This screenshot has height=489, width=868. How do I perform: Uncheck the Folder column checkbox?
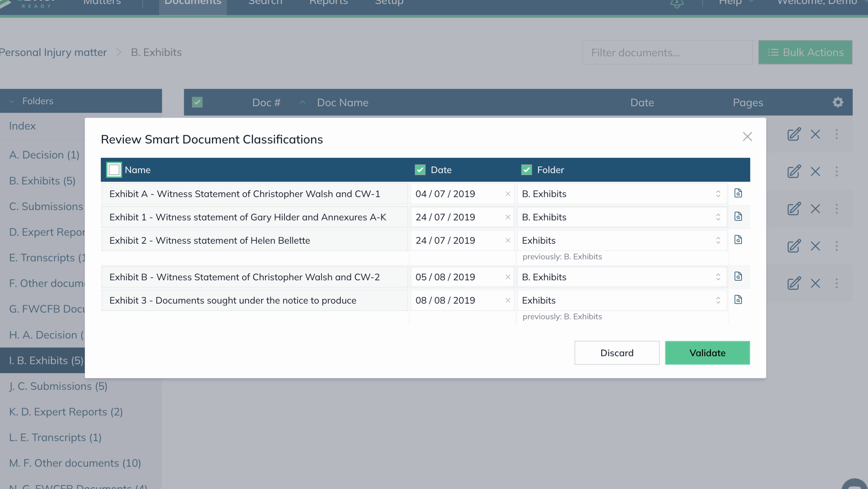coord(526,170)
